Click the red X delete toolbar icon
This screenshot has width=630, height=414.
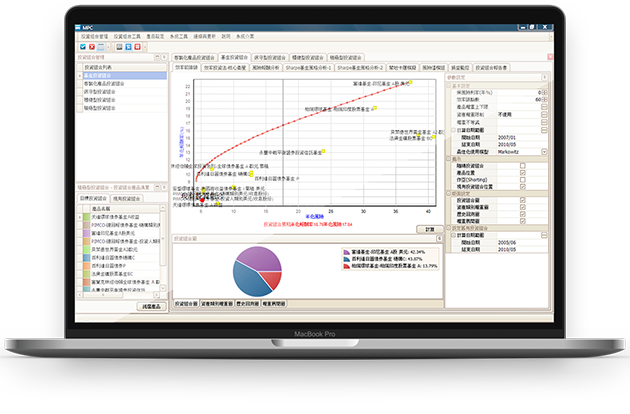pos(92,46)
